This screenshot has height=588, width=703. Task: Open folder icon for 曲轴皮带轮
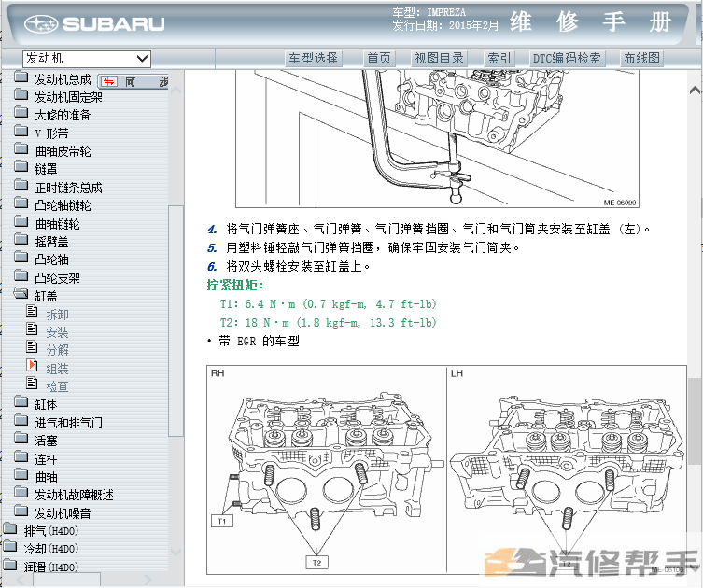(x=21, y=148)
